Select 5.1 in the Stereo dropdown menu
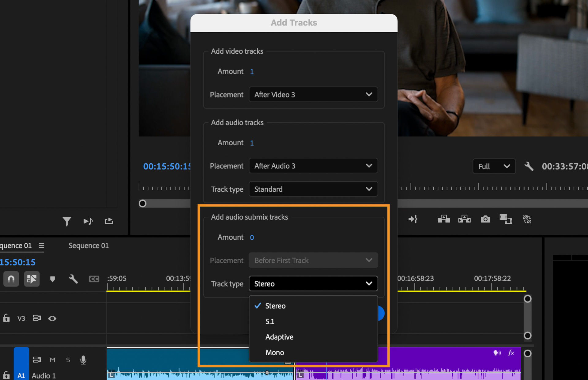 point(269,321)
